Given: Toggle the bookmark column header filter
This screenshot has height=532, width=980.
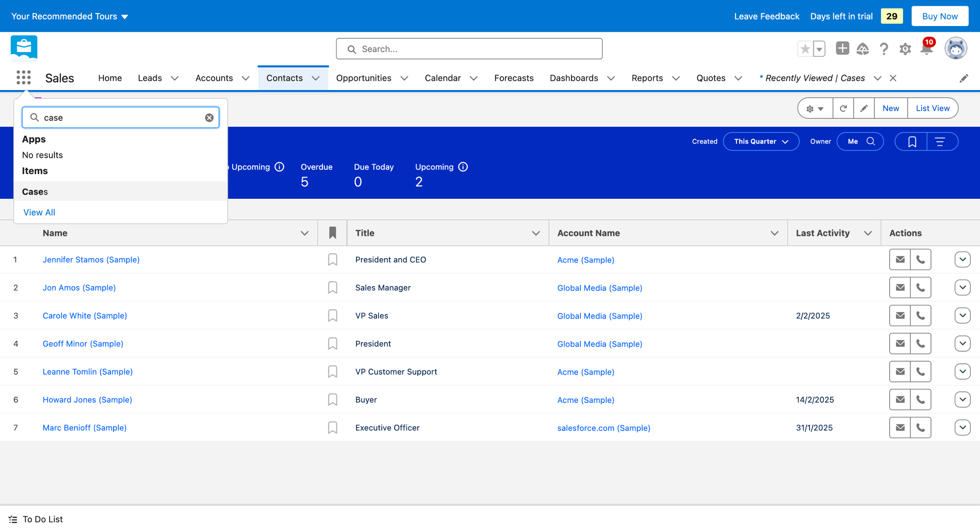Looking at the screenshot, I should pyautogui.click(x=332, y=233).
